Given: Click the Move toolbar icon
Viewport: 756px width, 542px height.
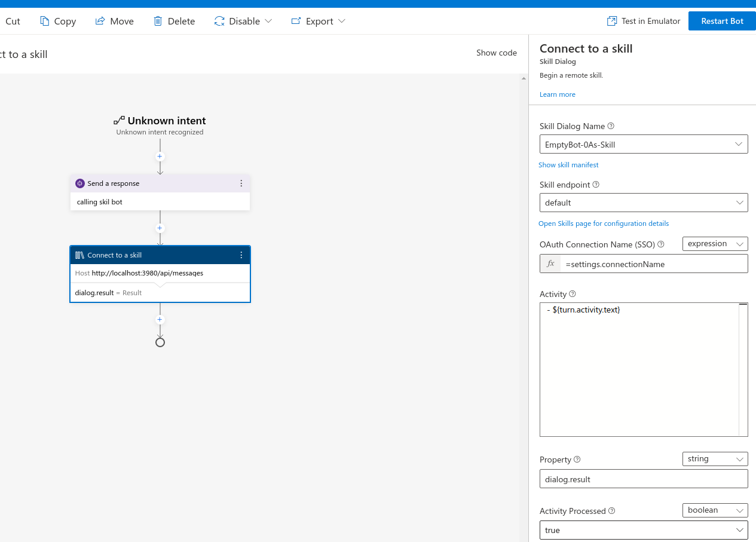Looking at the screenshot, I should point(100,21).
